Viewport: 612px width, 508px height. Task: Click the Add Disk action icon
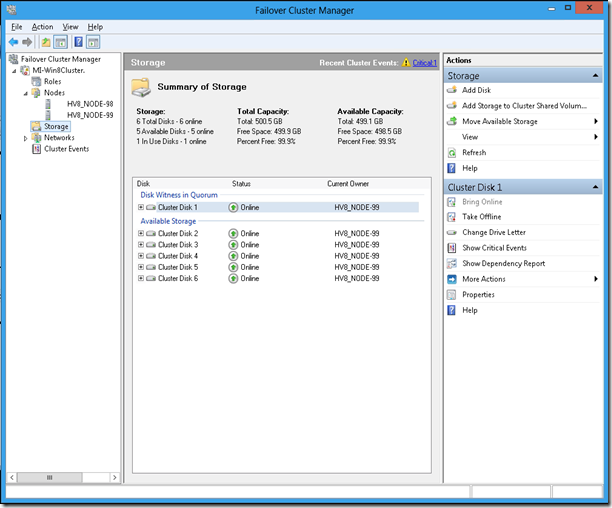point(452,90)
